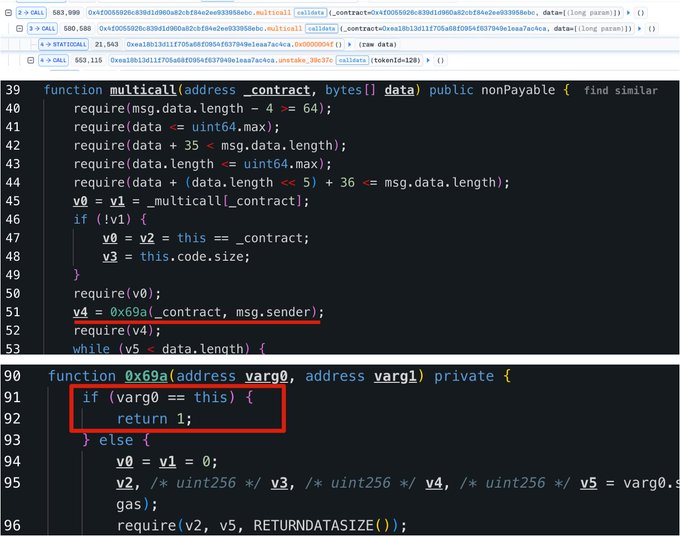
Task: Click 'return 1;' on line 92
Action: tap(154, 419)
